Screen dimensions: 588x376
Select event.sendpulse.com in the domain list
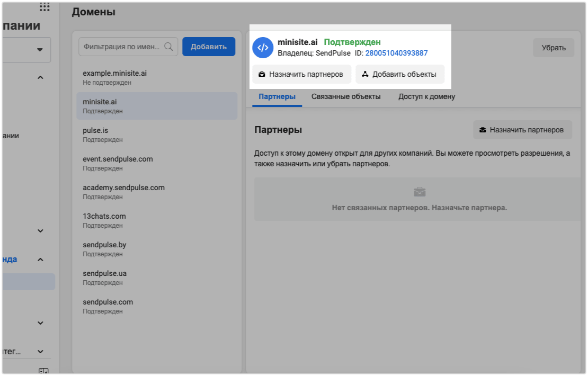pyautogui.click(x=157, y=164)
